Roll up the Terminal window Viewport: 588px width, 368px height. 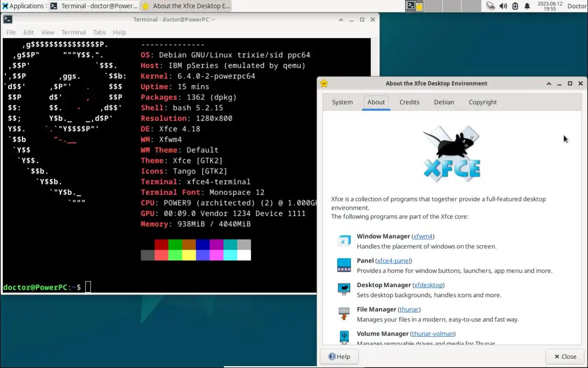[x=341, y=19]
